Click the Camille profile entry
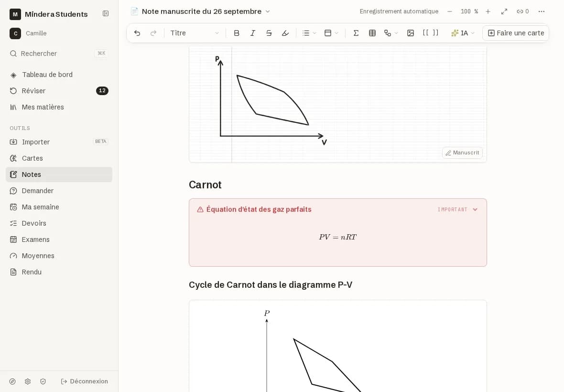Screen dimensions: 564x392 [x=28, y=33]
